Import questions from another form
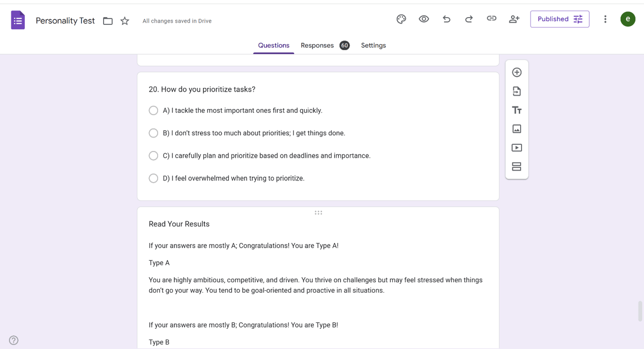 (x=517, y=91)
